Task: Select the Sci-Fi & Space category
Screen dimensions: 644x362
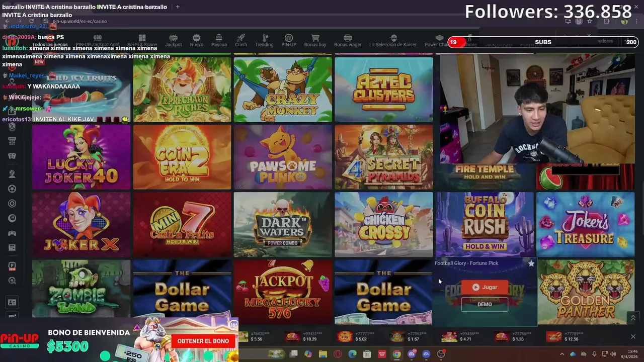Action: pyautogui.click(x=142, y=41)
